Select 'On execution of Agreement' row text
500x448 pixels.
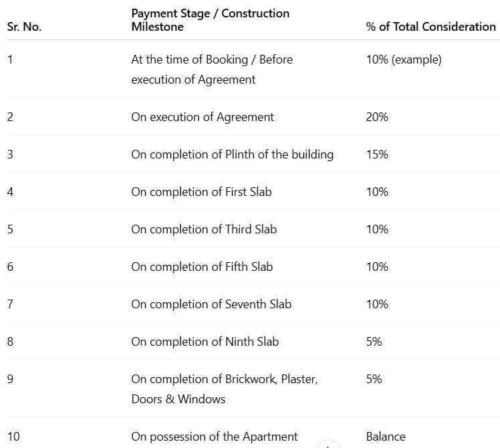[x=202, y=117]
